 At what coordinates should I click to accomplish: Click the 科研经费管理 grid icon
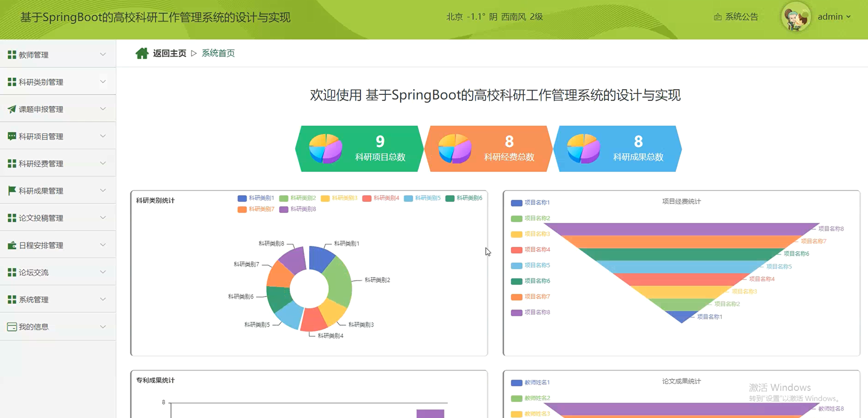click(12, 164)
